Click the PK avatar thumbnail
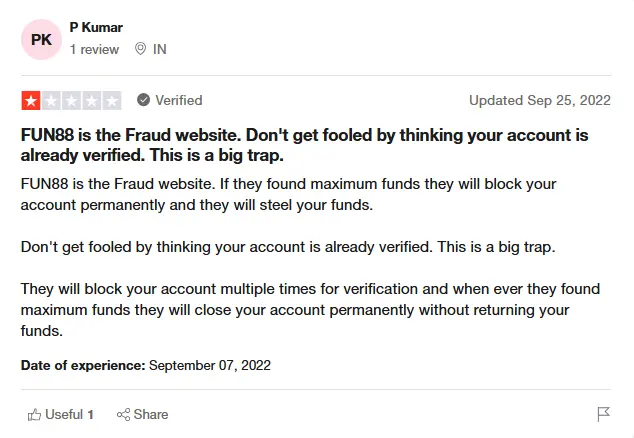The image size is (634, 438). [44, 39]
